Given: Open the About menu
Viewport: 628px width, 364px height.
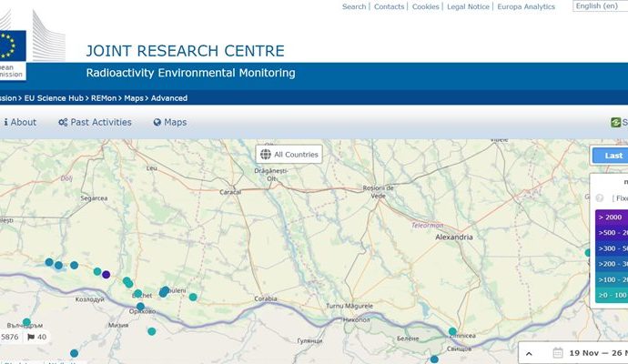Looking at the screenshot, I should tap(20, 123).
